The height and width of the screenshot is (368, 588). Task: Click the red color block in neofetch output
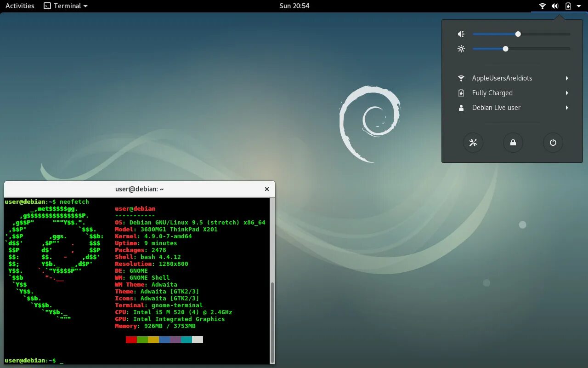[131, 339]
